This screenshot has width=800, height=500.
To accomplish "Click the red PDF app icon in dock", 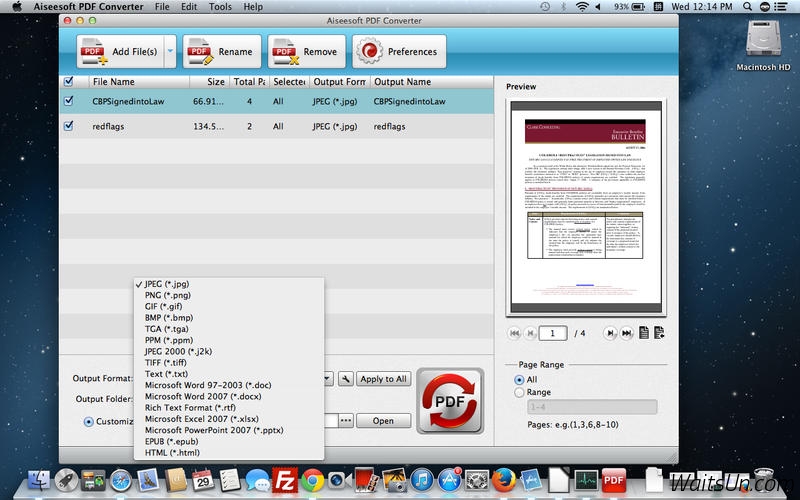I will 614,480.
